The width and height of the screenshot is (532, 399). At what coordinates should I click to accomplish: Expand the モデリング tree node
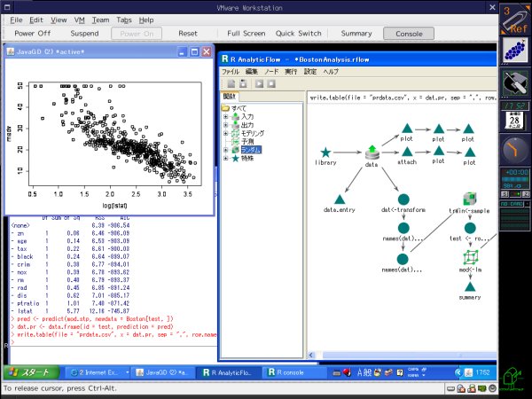pos(225,133)
